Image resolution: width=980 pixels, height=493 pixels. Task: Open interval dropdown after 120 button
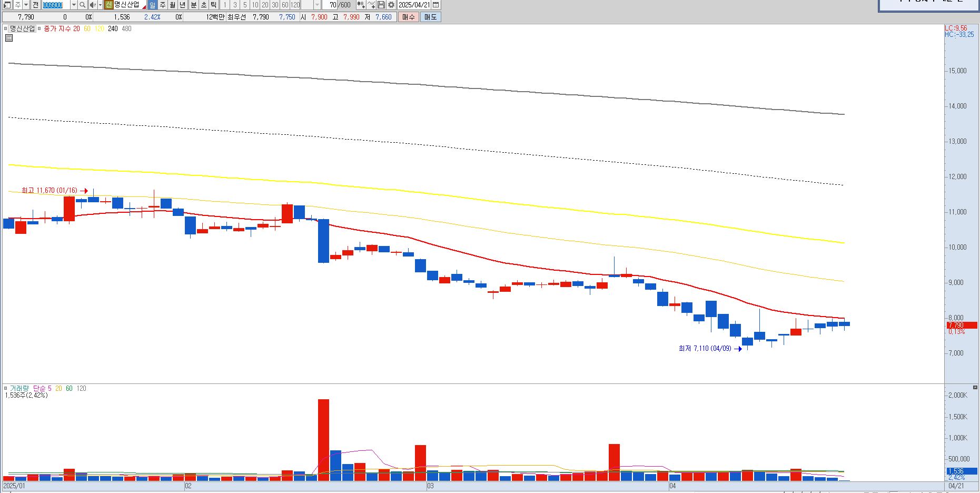tap(317, 5)
